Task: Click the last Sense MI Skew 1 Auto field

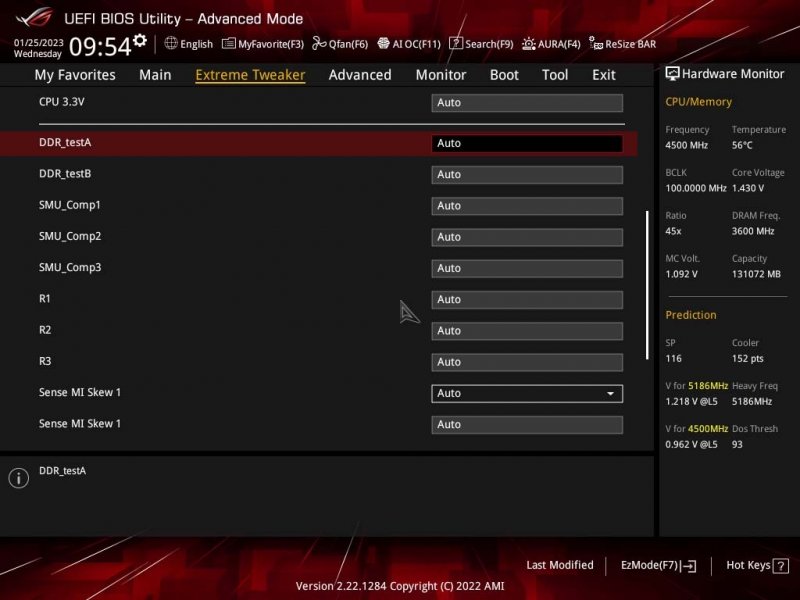Action: [527, 424]
